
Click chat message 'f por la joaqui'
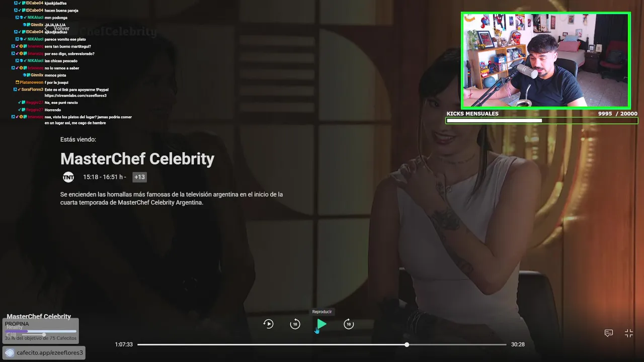coord(56,82)
